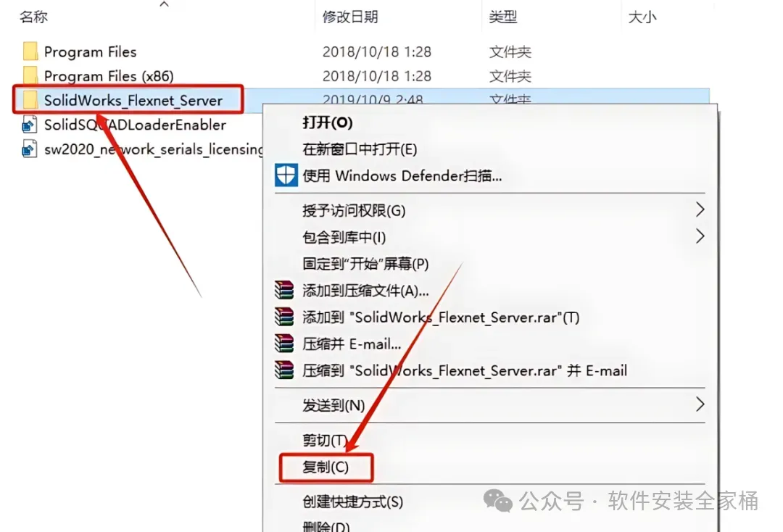The image size is (783, 532).
Task: Choose 创建快捷方式(S) menu entry
Action: 352,502
